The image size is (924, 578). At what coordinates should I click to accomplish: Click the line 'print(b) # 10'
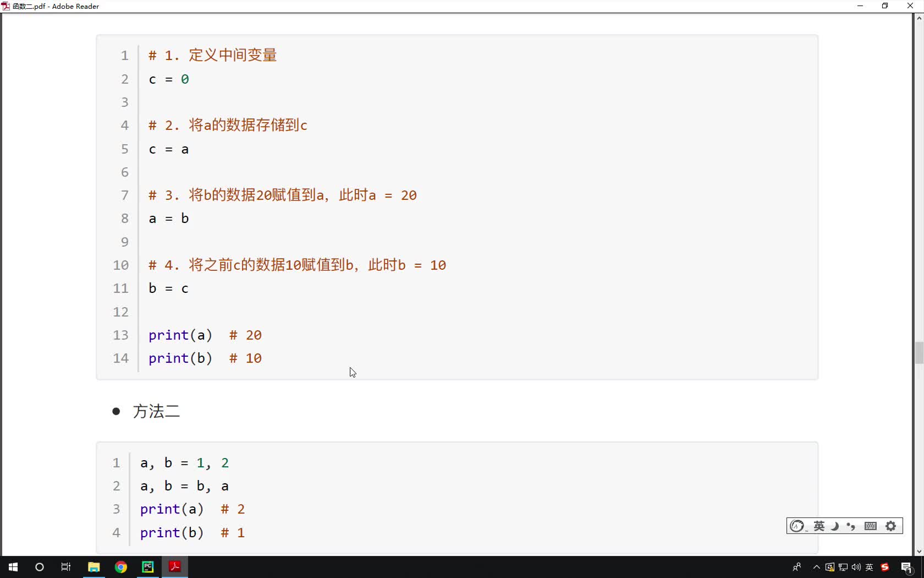(x=205, y=358)
